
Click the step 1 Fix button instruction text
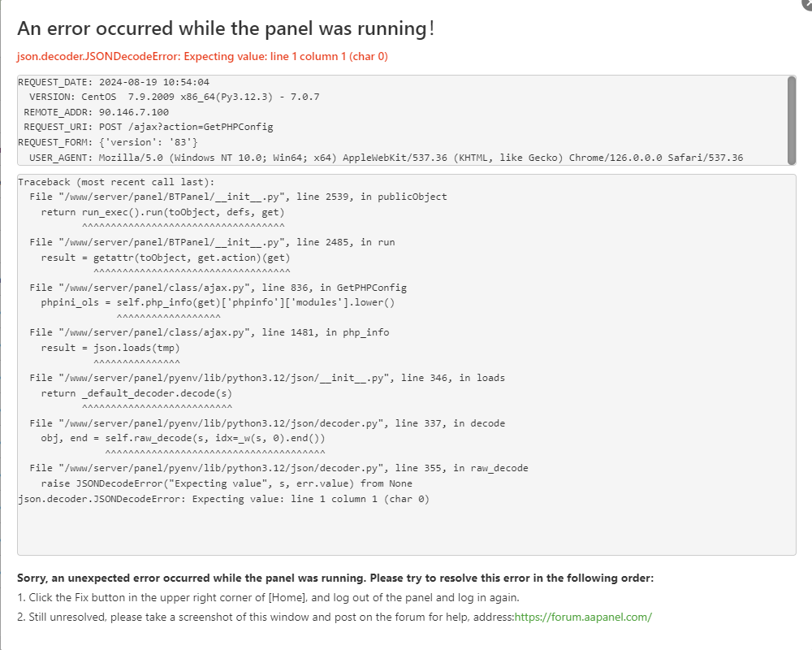point(268,597)
